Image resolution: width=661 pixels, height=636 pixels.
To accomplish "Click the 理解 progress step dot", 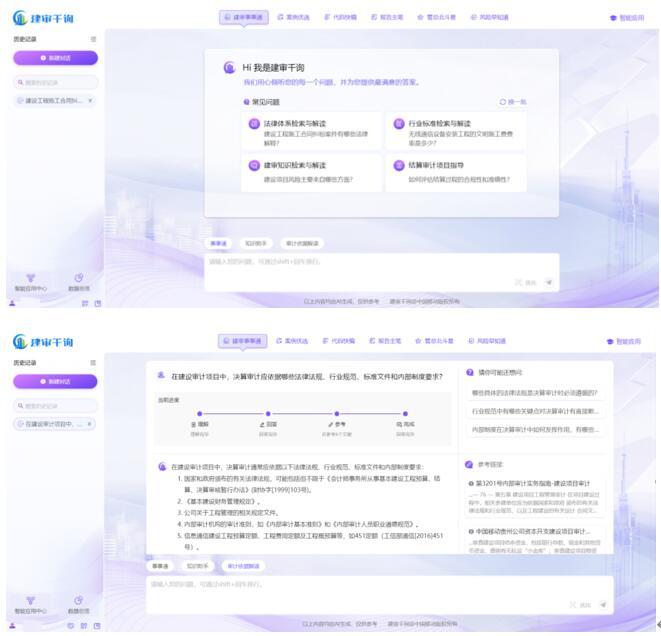I will (199, 414).
